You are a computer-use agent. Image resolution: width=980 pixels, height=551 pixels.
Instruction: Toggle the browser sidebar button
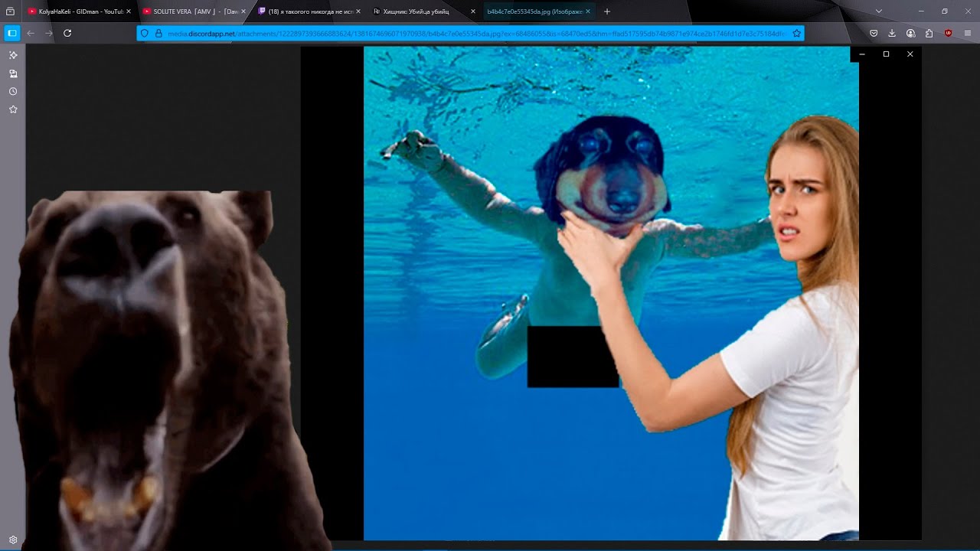(x=12, y=33)
